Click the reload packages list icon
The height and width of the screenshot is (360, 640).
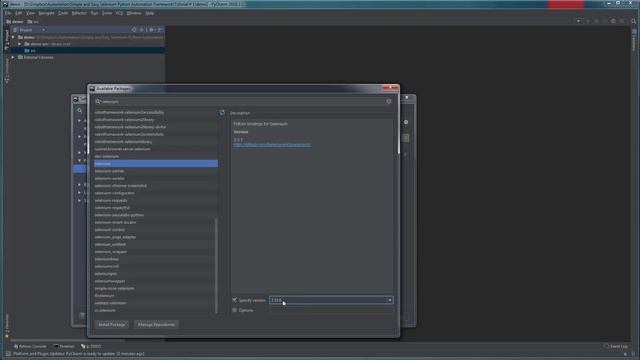coord(222,113)
